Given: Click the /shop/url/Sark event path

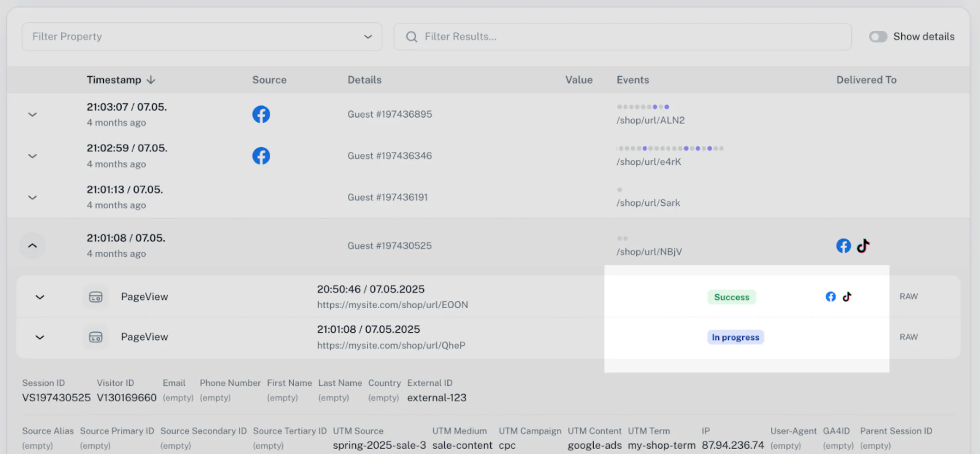Looking at the screenshot, I should [648, 203].
